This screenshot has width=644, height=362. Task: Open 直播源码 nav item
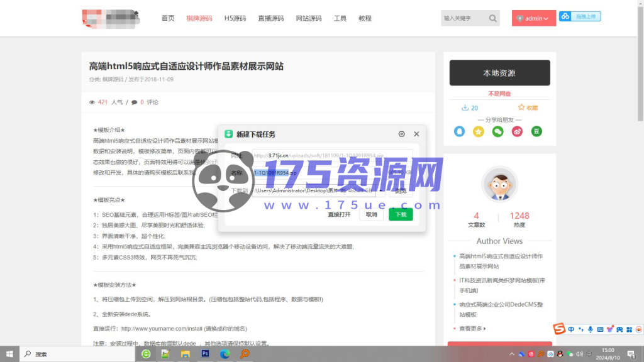click(270, 18)
